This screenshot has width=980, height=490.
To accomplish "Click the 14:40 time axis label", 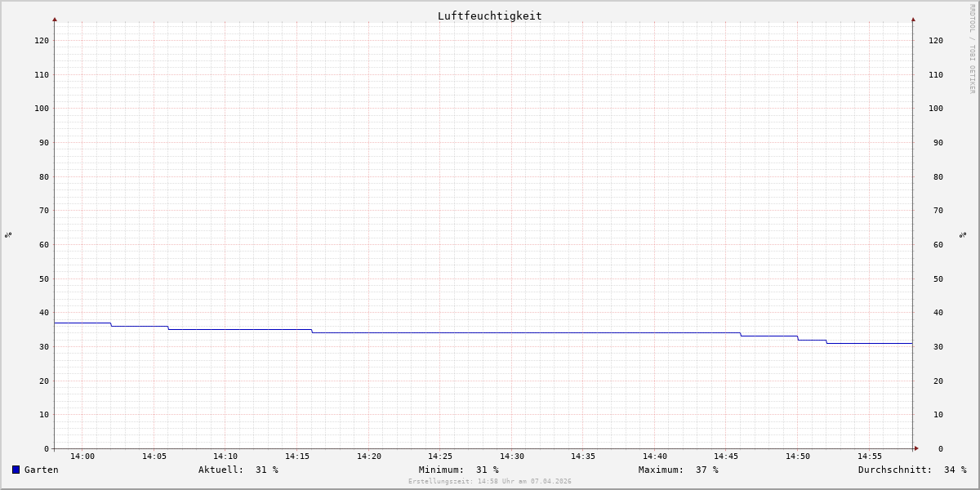I will pos(655,457).
